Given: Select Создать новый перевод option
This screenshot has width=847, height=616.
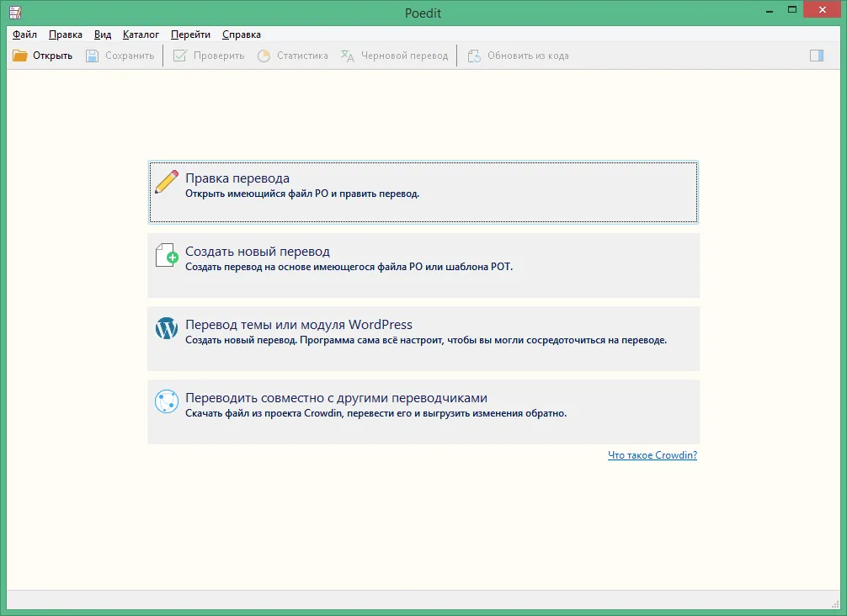Looking at the screenshot, I should tap(423, 266).
